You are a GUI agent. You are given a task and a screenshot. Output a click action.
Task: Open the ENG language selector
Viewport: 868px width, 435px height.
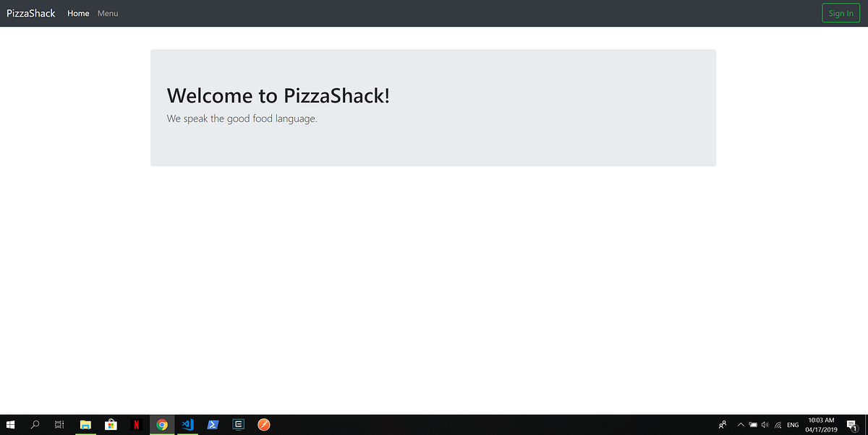click(793, 425)
